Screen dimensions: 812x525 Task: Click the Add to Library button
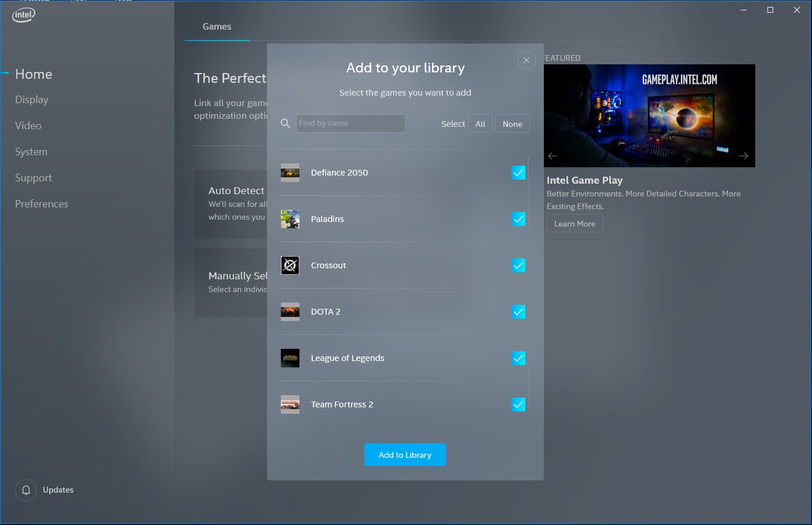[x=405, y=455]
